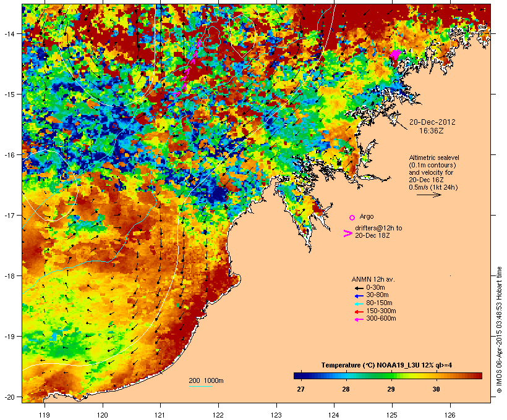The width and height of the screenshot is (507, 420).
Task: Click the 300-600m depth label
Action: 381,319
